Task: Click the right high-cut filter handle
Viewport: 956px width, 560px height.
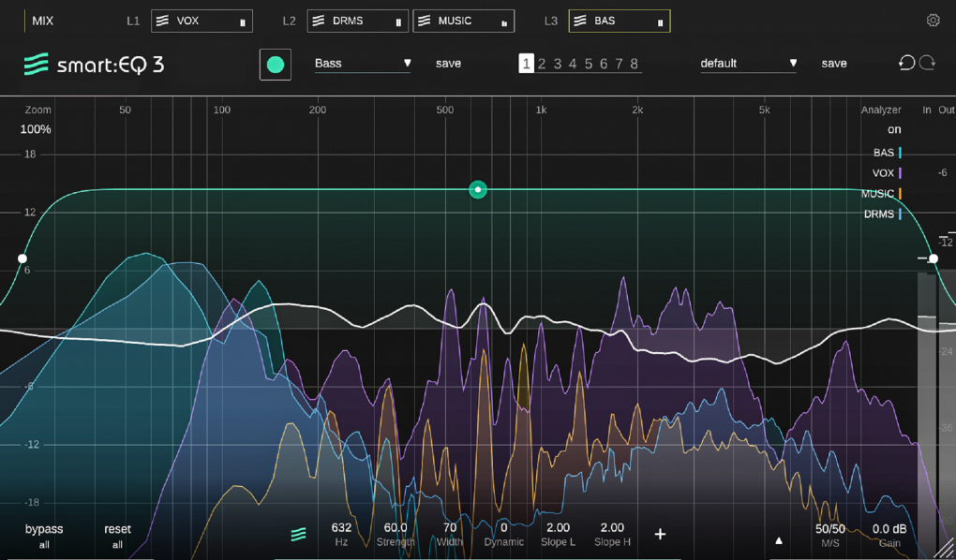Action: (x=934, y=258)
